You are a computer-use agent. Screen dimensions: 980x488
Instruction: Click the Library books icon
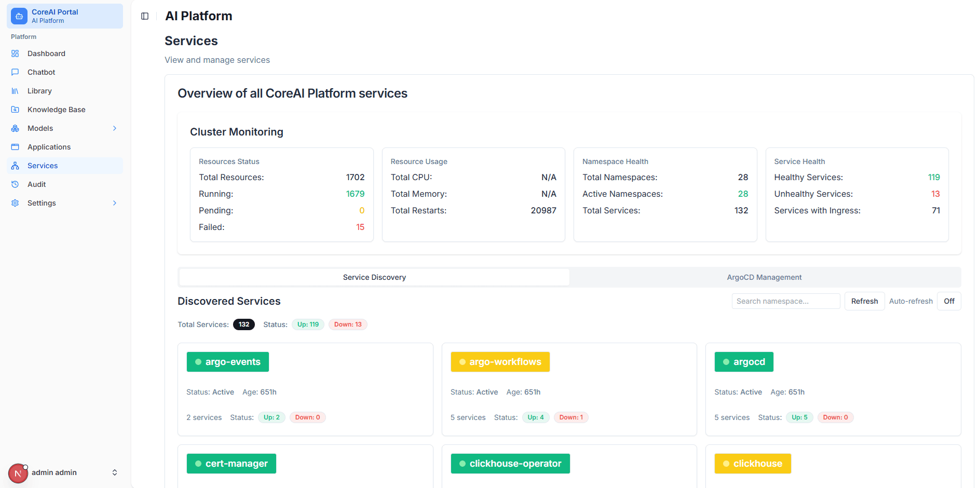[15, 91]
